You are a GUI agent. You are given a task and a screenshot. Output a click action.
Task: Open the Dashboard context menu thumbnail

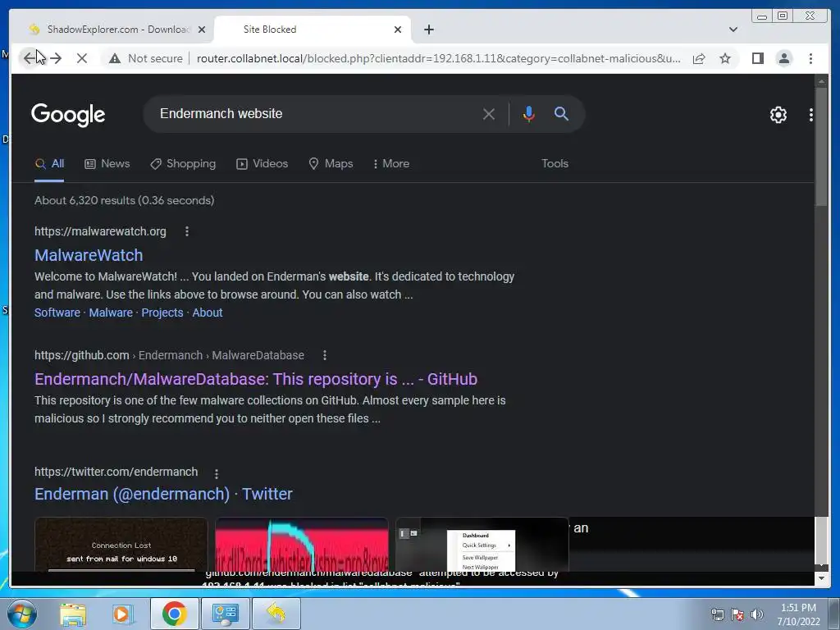[482, 544]
